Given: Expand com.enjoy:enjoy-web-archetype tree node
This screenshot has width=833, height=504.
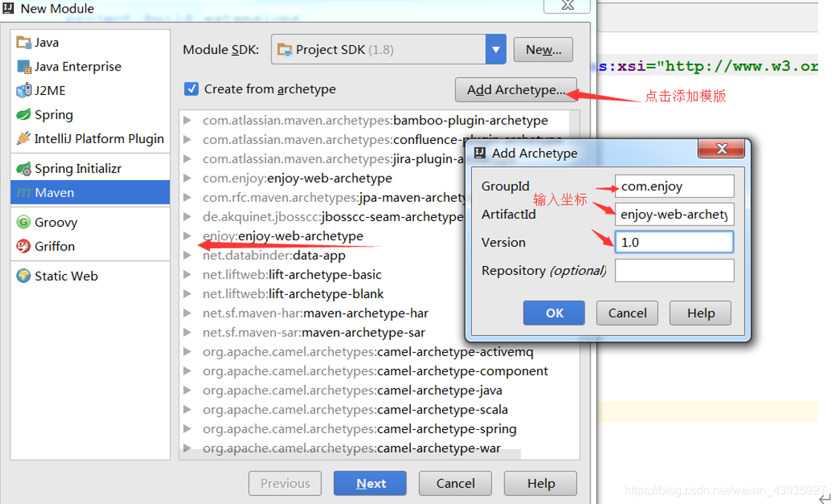Looking at the screenshot, I should click(188, 179).
